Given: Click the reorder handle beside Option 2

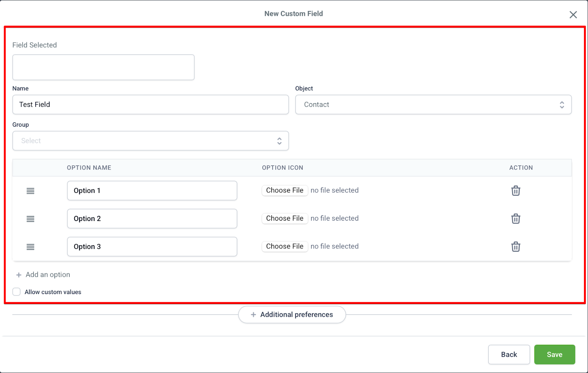Looking at the screenshot, I should pyautogui.click(x=31, y=219).
